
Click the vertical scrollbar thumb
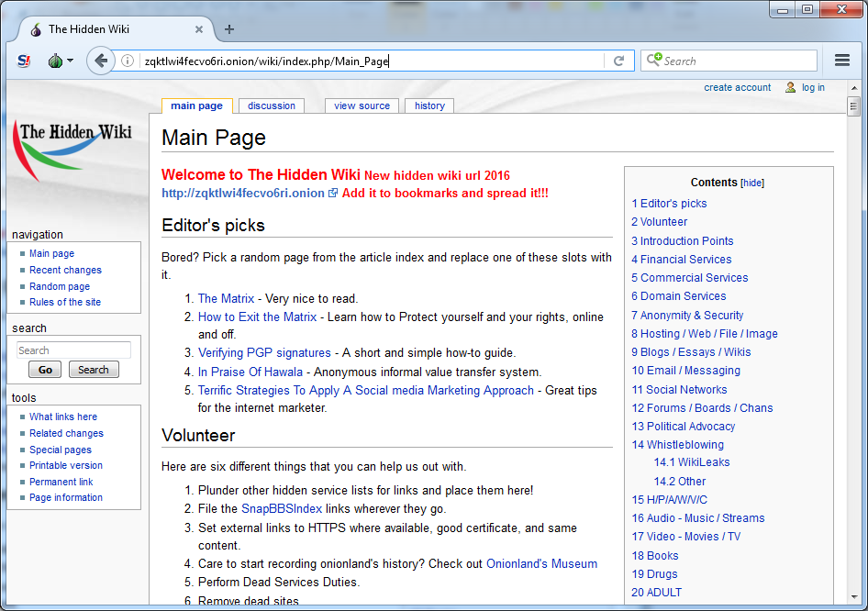click(x=854, y=106)
